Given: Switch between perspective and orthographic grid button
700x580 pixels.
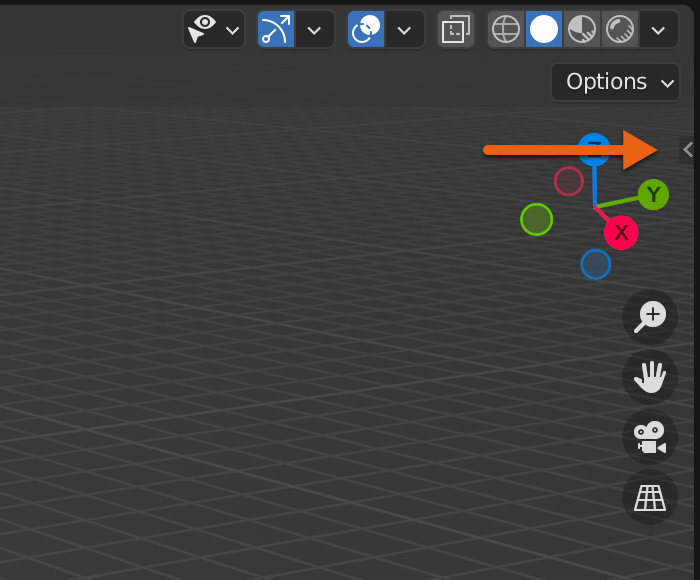Looking at the screenshot, I should [650, 497].
